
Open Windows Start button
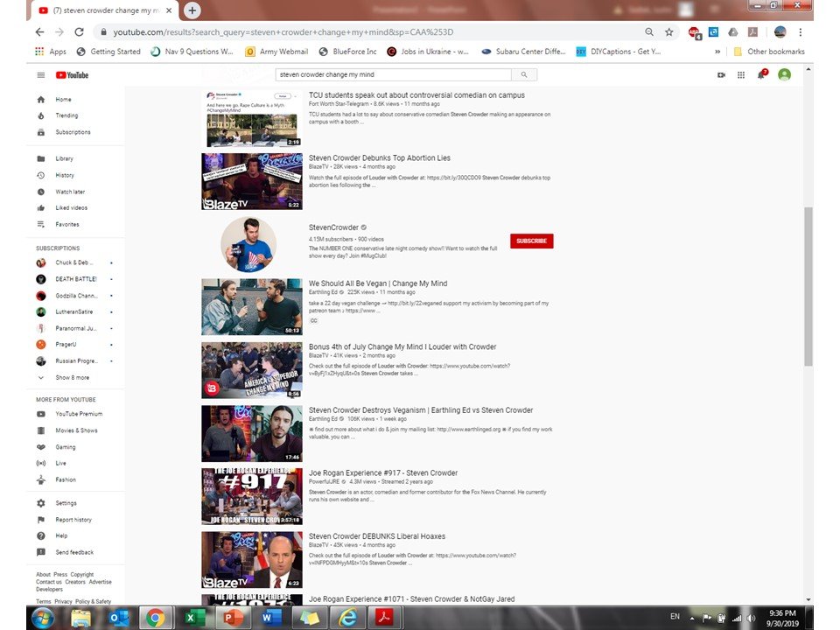click(42, 618)
